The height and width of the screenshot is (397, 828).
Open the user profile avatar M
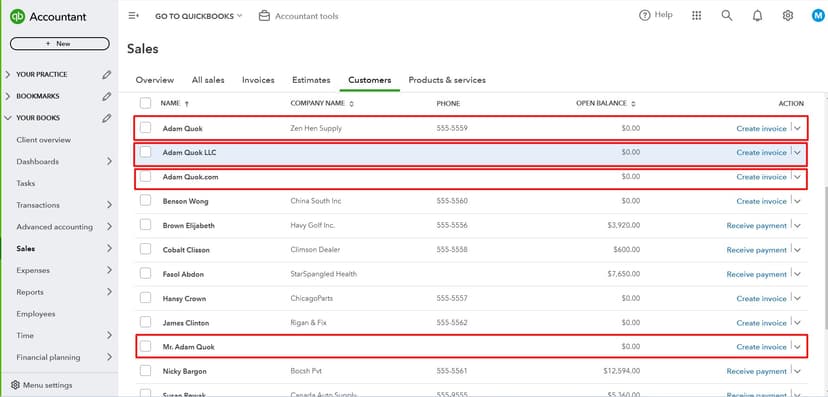(x=818, y=16)
